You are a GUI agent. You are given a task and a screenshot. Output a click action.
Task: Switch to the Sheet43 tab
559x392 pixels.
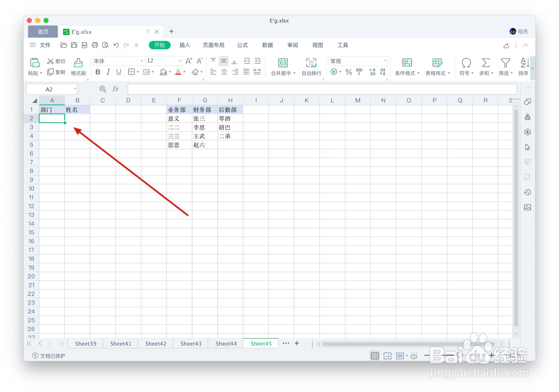pyautogui.click(x=191, y=343)
